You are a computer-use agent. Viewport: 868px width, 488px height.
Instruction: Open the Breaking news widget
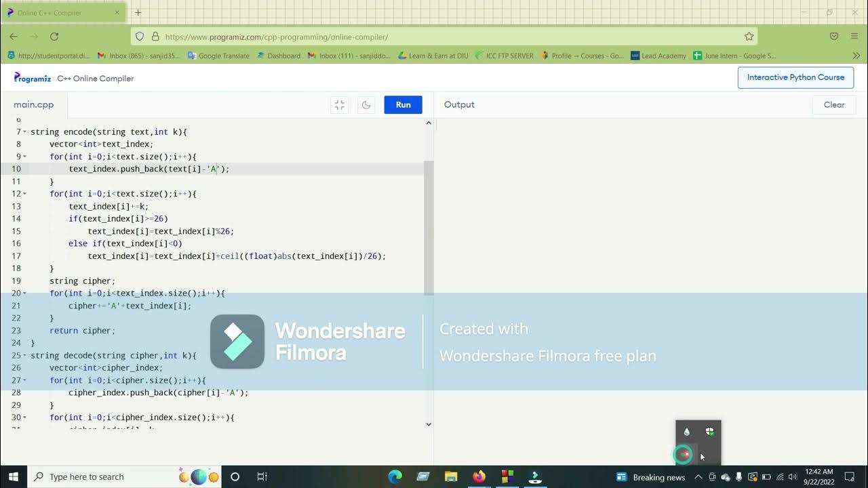click(x=650, y=476)
